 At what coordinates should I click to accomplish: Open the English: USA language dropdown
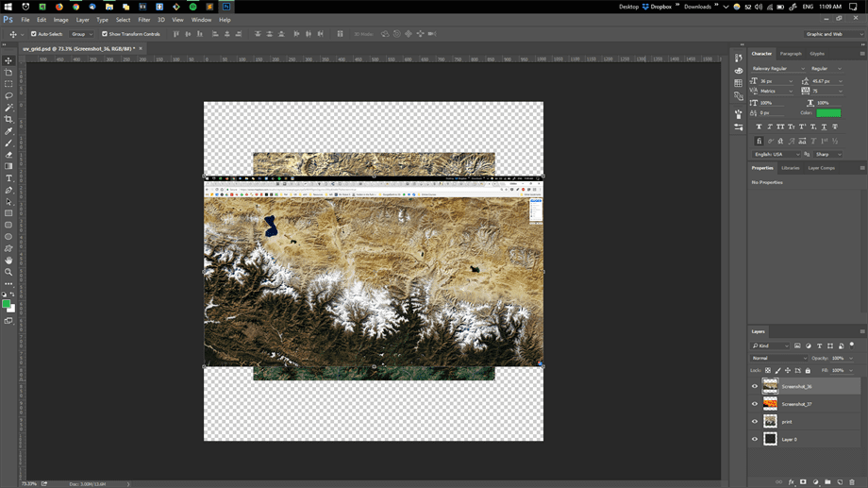pos(776,155)
